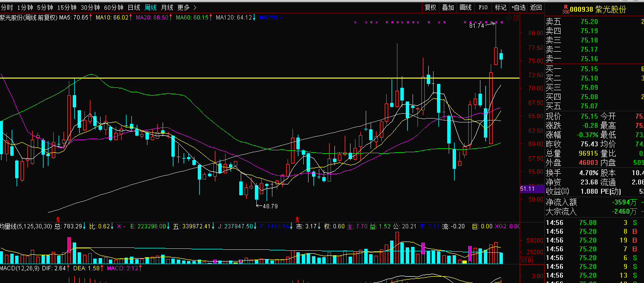Viewport: 644px width, 283px height.
Task: Click the 卖一 price 75.16
Action: point(589,59)
